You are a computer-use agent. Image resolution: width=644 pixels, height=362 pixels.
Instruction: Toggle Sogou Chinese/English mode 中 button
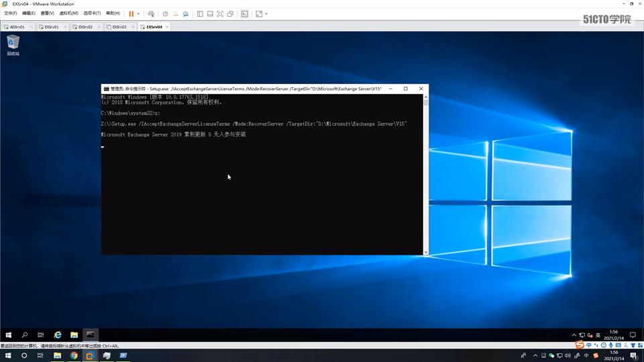[589, 345]
